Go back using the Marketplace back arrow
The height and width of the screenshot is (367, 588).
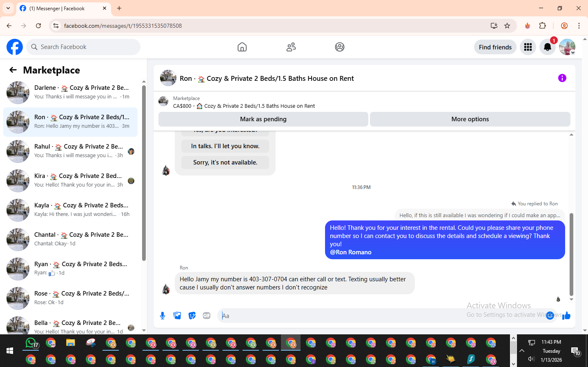point(13,70)
